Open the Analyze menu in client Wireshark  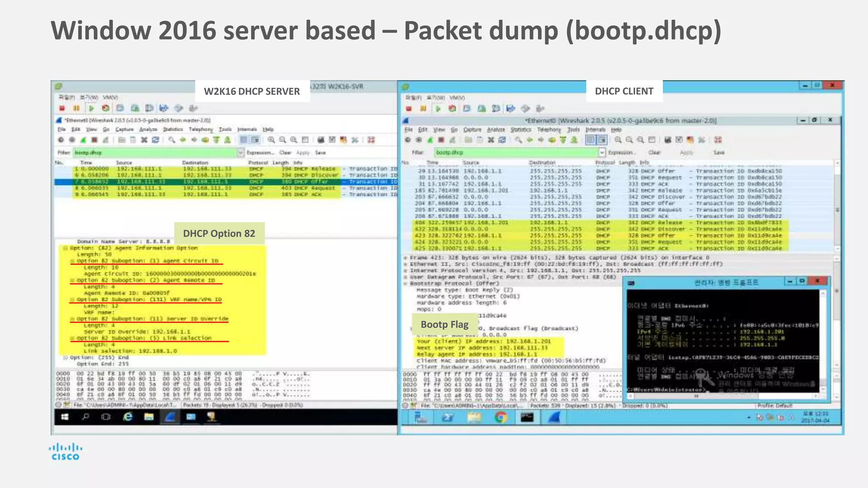click(495, 130)
